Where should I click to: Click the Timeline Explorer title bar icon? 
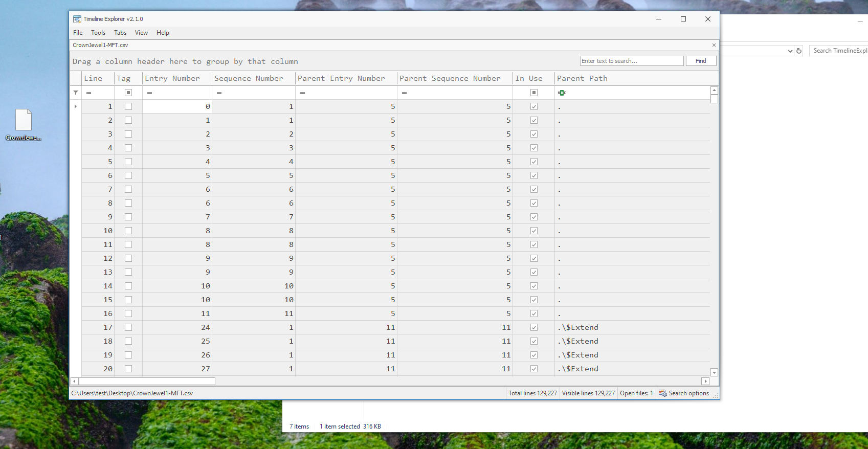77,19
